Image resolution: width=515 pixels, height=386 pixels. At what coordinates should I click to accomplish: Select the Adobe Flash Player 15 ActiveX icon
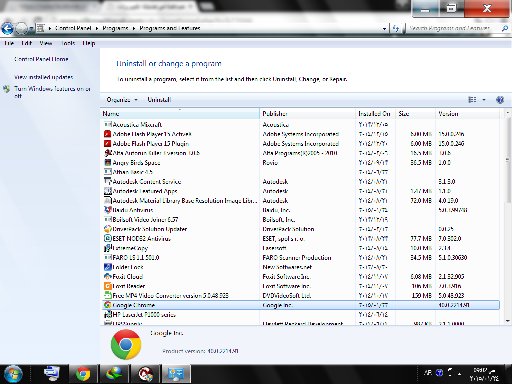click(x=107, y=134)
